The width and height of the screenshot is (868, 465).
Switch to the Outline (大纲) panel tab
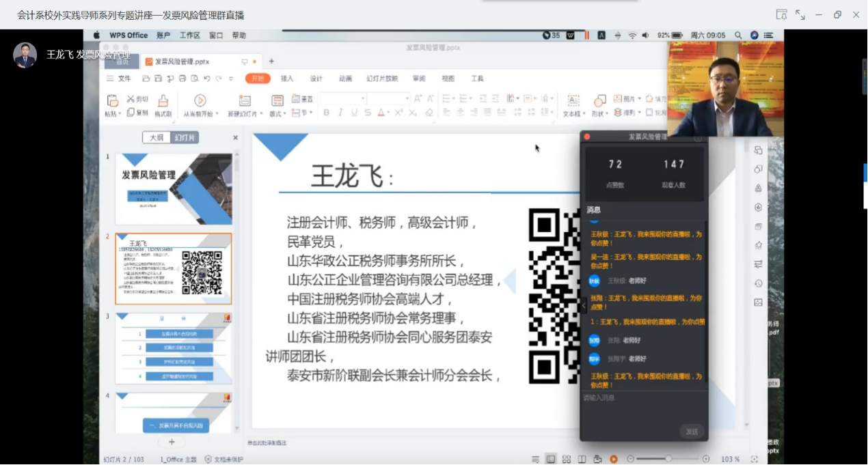[157, 138]
